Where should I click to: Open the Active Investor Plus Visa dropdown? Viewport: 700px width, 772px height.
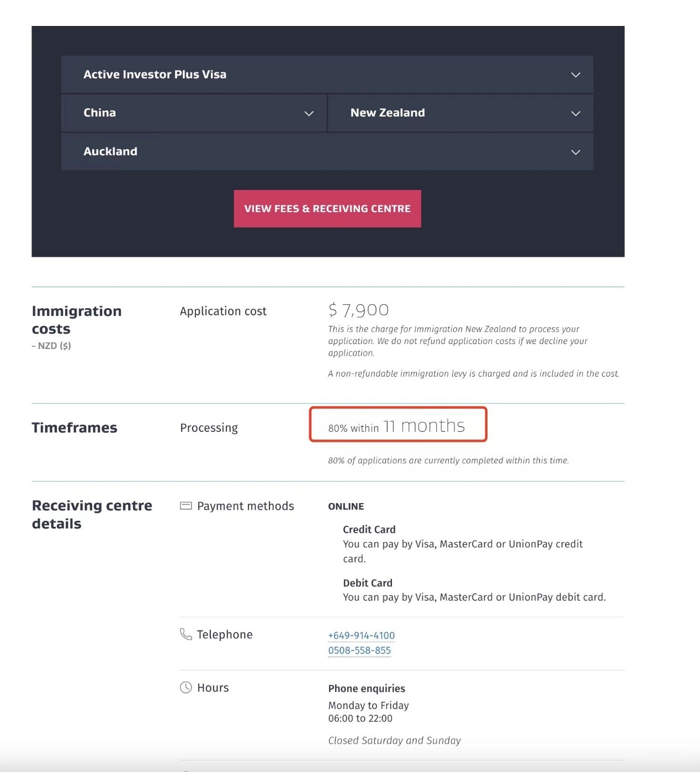point(327,75)
